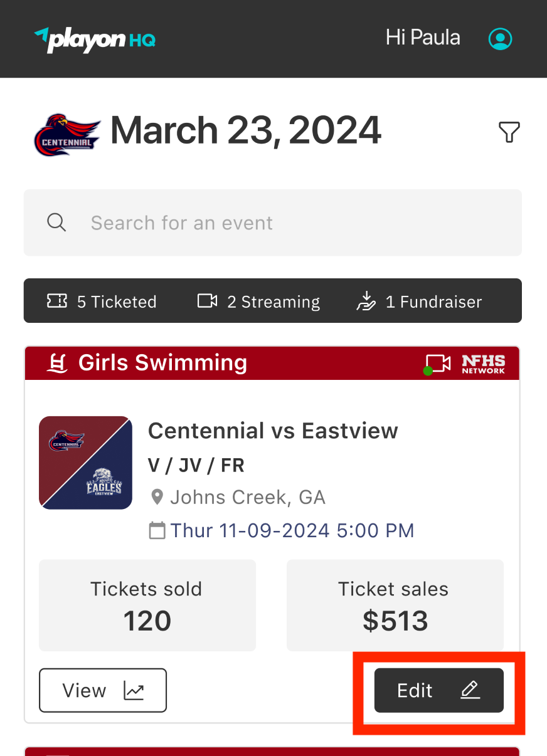Open the Centennial vs Eastview matchup thumbnail
Screen dimensions: 547x756
(85, 463)
